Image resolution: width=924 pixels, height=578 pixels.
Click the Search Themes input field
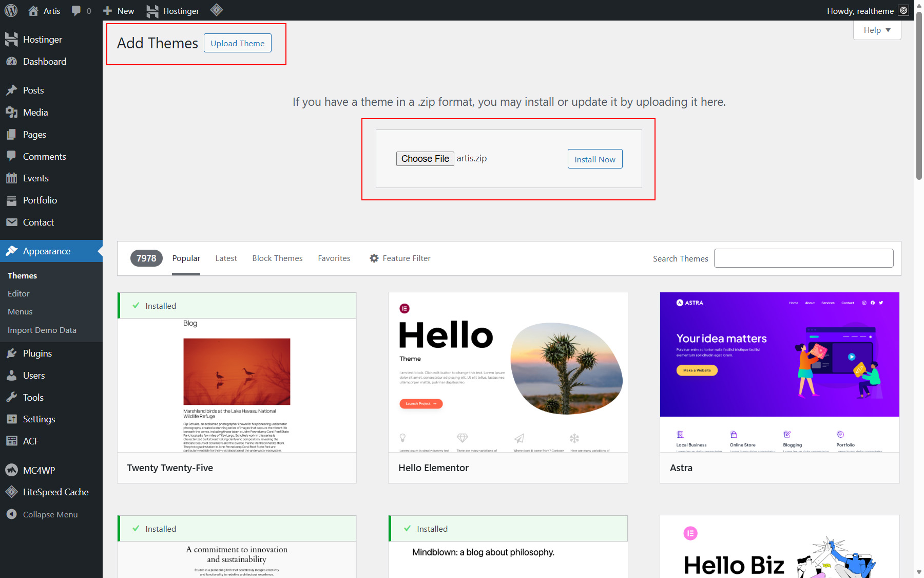click(x=803, y=258)
